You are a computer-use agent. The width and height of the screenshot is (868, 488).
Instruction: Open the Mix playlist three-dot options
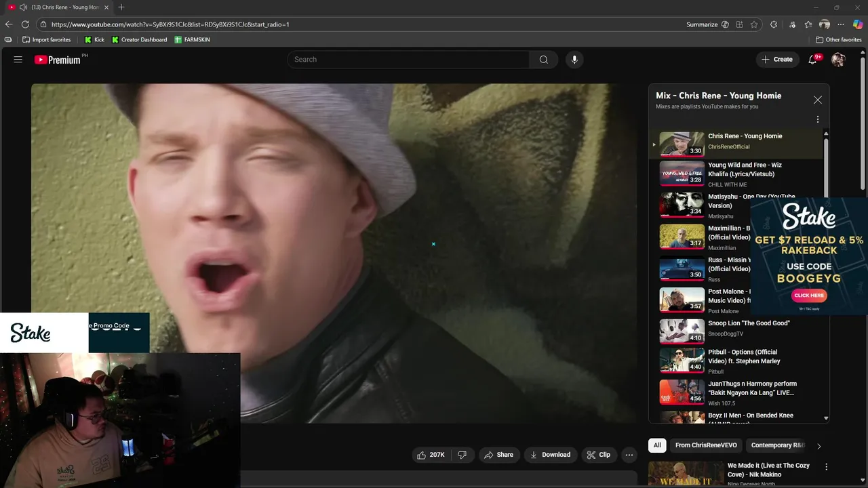point(818,119)
